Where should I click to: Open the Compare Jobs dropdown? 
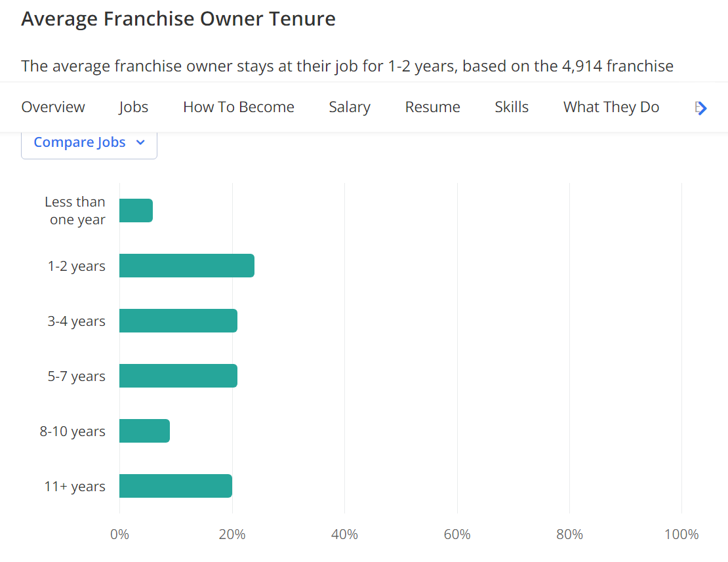click(89, 143)
